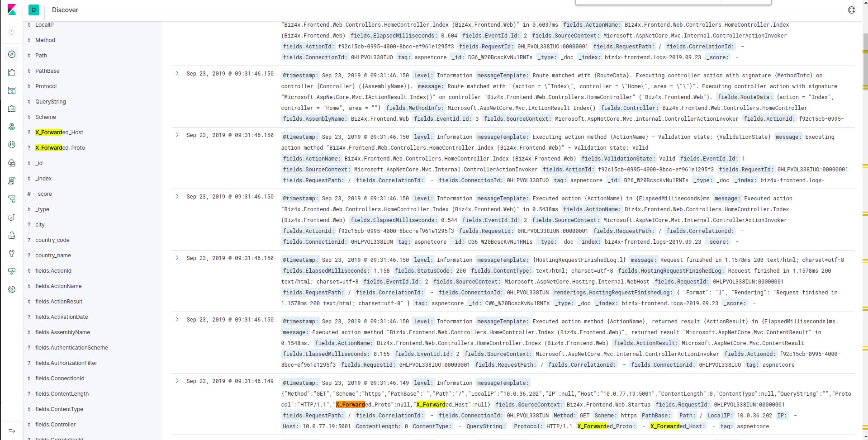Image resolution: width=868 pixels, height=440 pixels.
Task: Click the X_Forwarded_Host field
Action: pos(59,132)
